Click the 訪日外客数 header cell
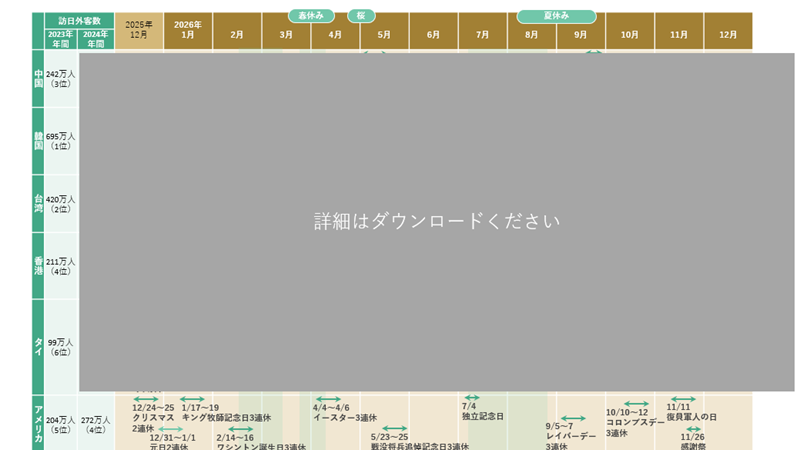Screen dimensions: 800x450 click(x=79, y=19)
